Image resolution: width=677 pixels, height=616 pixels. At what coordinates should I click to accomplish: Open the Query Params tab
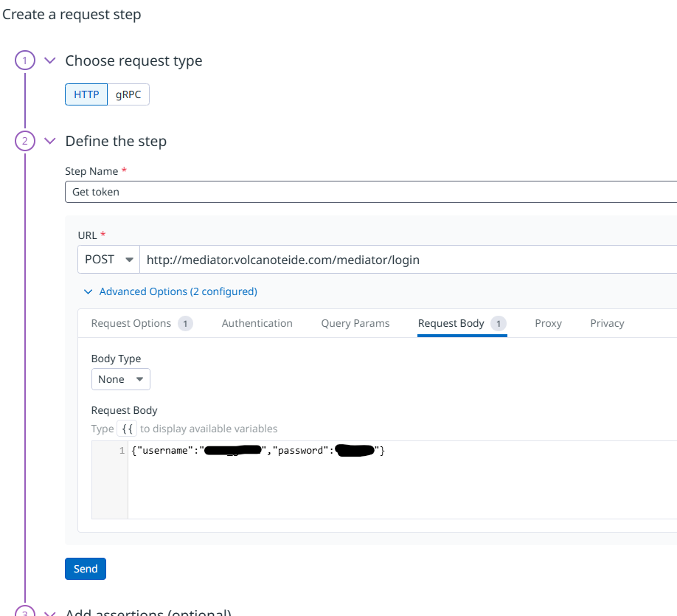(355, 323)
